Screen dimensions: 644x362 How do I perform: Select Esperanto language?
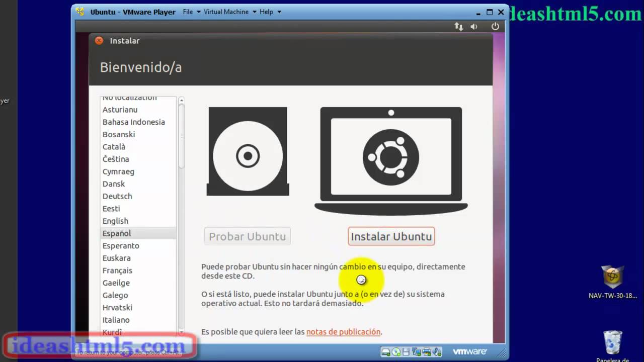[x=138, y=246]
